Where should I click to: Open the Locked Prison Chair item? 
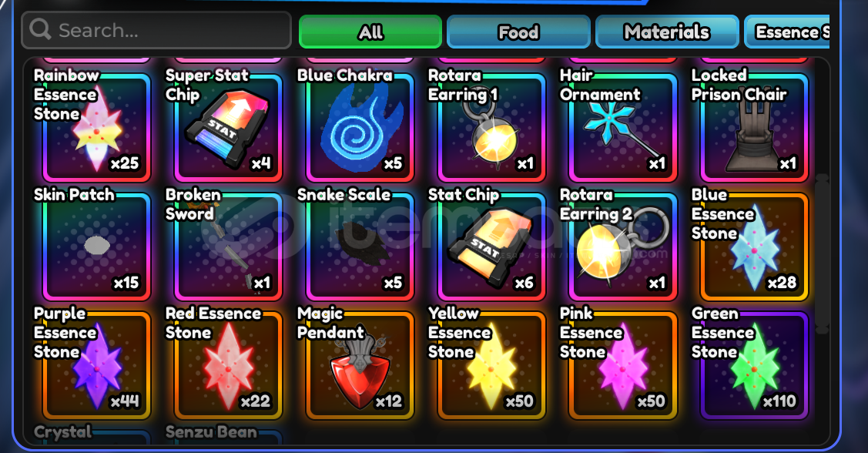click(755, 127)
